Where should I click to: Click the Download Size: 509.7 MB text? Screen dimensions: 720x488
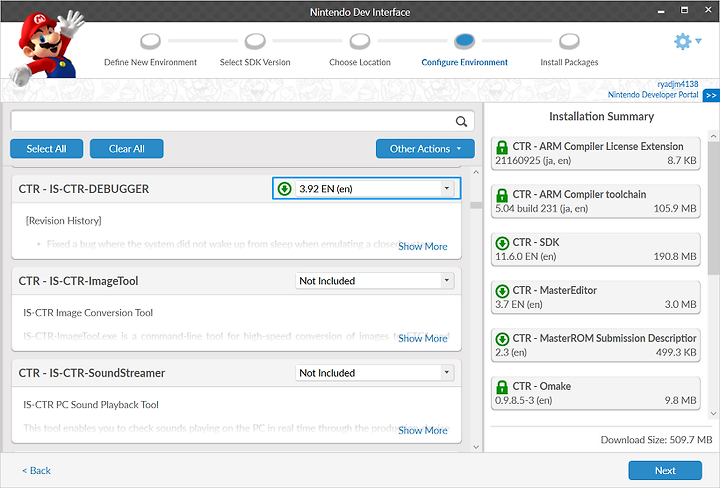point(656,440)
